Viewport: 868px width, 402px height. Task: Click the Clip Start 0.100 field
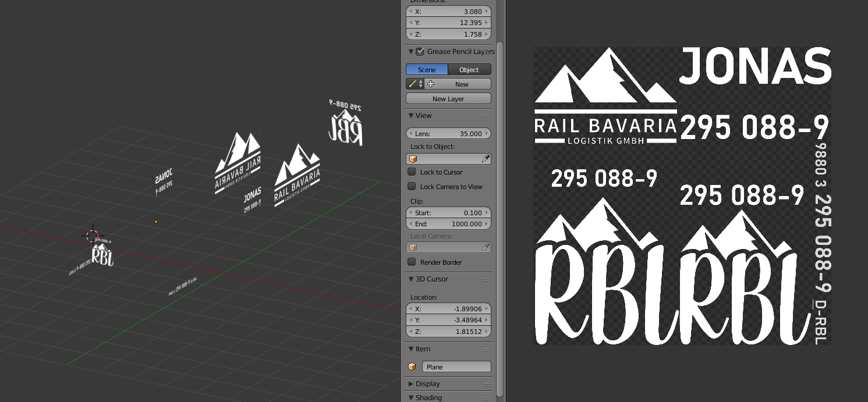click(448, 213)
